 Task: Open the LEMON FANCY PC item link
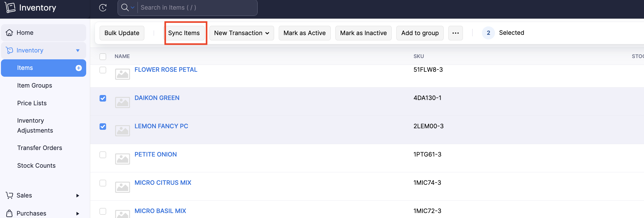point(161,126)
